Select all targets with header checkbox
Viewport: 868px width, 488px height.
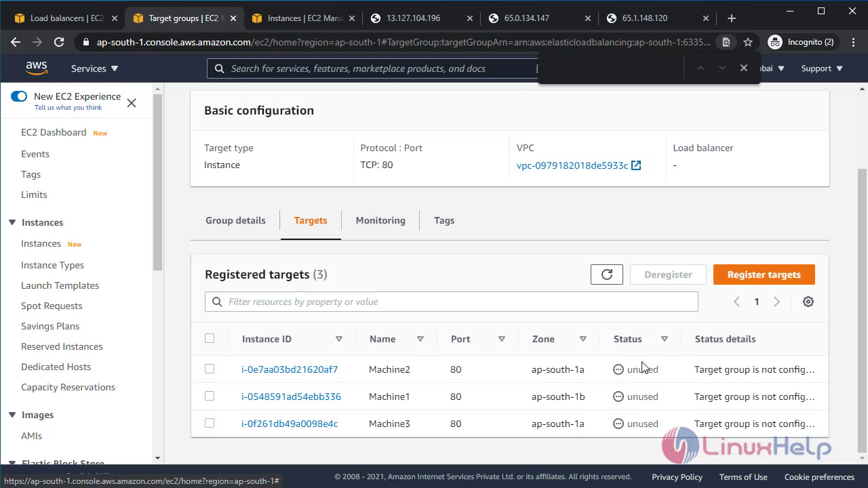[210, 338]
